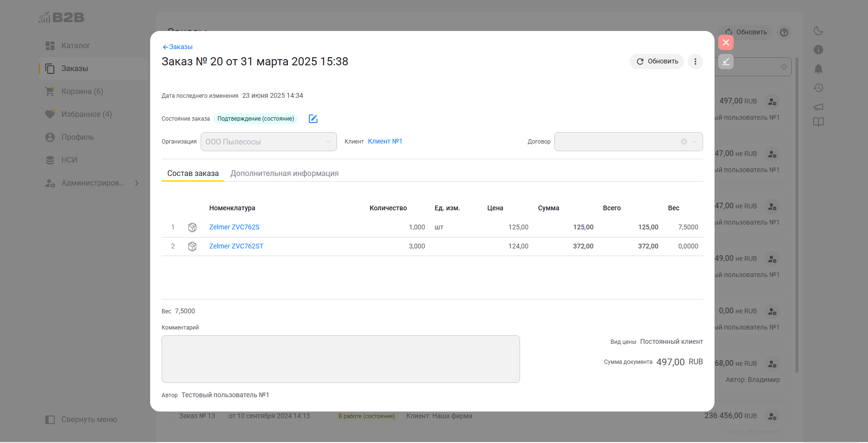868x443 pixels.
Task: Open the book documentation icon
Action: [818, 122]
